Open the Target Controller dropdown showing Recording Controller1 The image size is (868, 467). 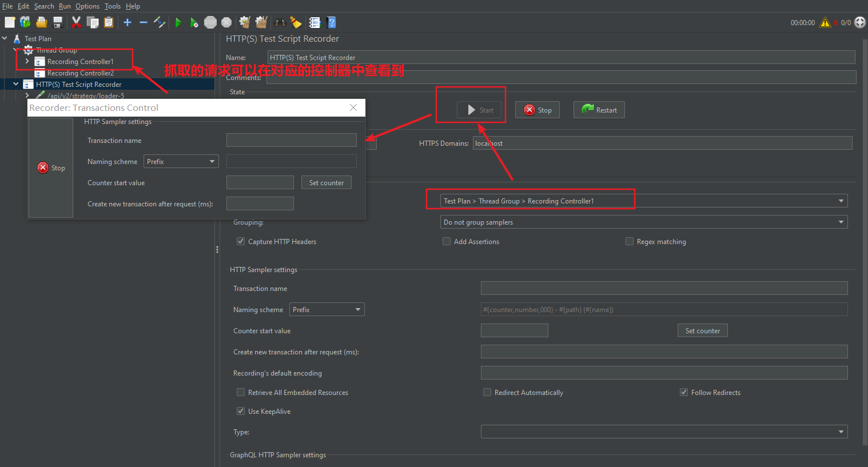(x=644, y=201)
